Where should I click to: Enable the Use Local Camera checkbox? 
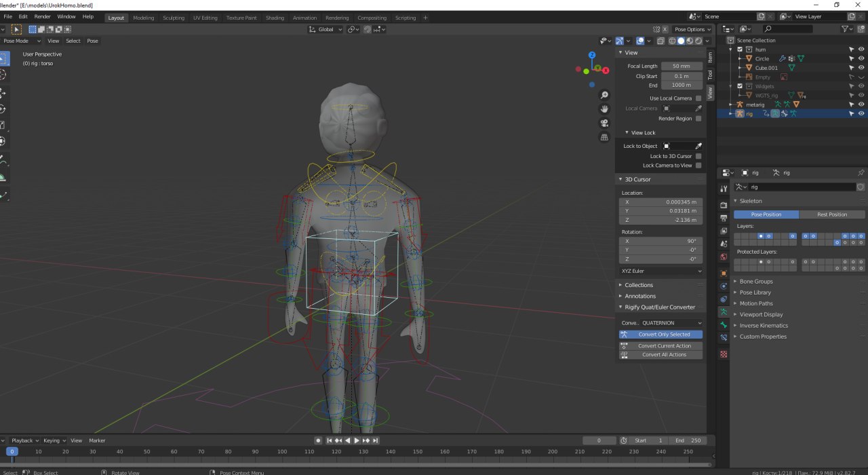(698, 98)
